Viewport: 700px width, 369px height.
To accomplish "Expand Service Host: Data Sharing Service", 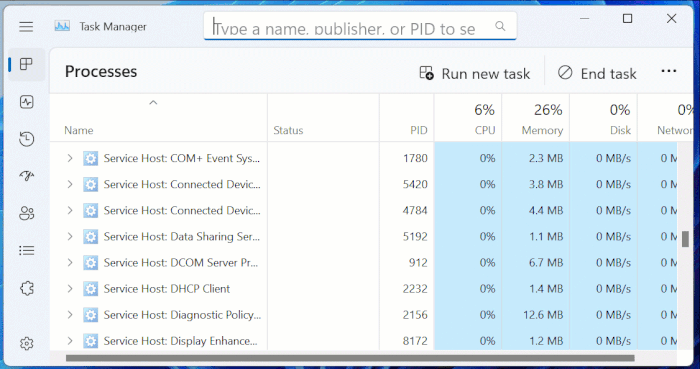I will coord(70,236).
